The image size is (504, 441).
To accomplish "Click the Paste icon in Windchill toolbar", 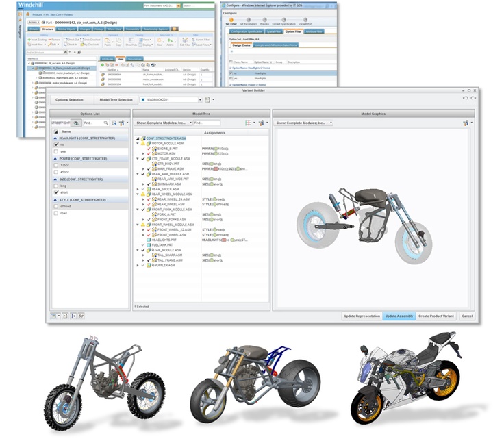I will pyautogui.click(x=108, y=40).
